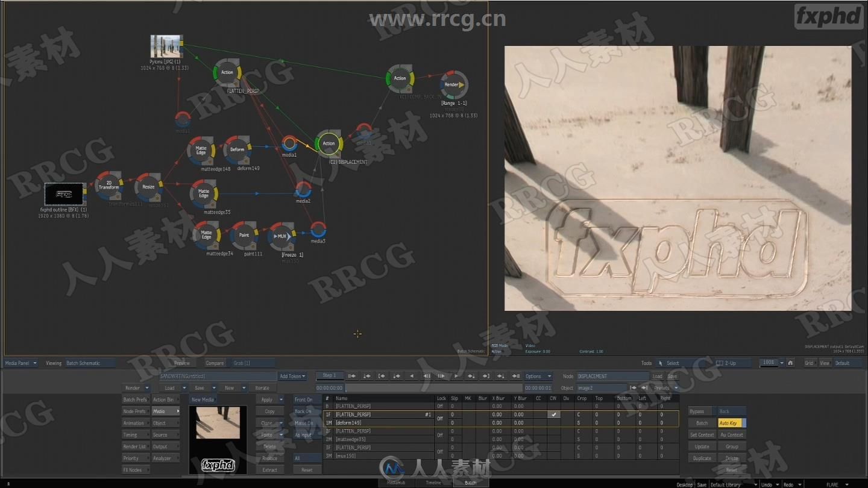
Task: Select the Paint node paint111
Action: [244, 235]
